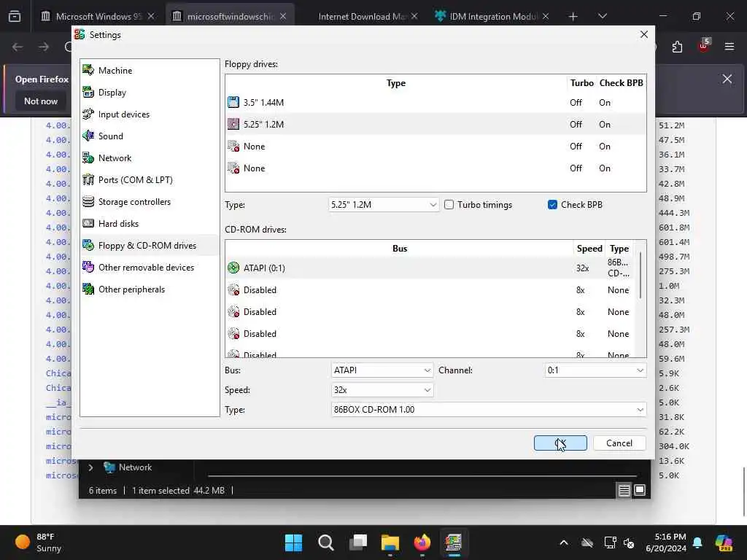Switch file explorer to details view
Viewport: 747px width, 560px height.
(624, 490)
